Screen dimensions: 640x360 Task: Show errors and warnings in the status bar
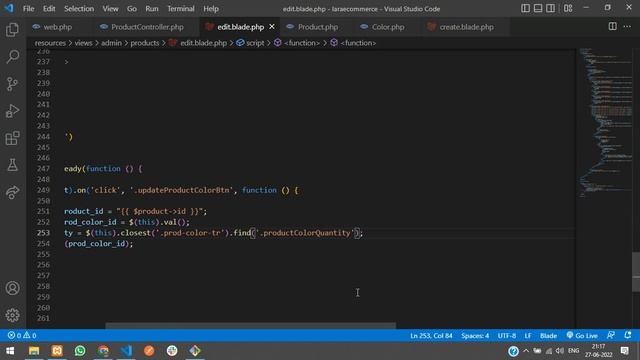22,336
